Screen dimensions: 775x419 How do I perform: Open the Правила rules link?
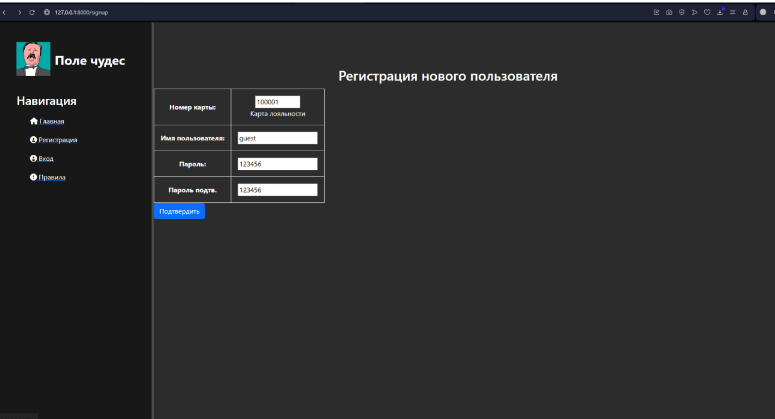coord(52,177)
